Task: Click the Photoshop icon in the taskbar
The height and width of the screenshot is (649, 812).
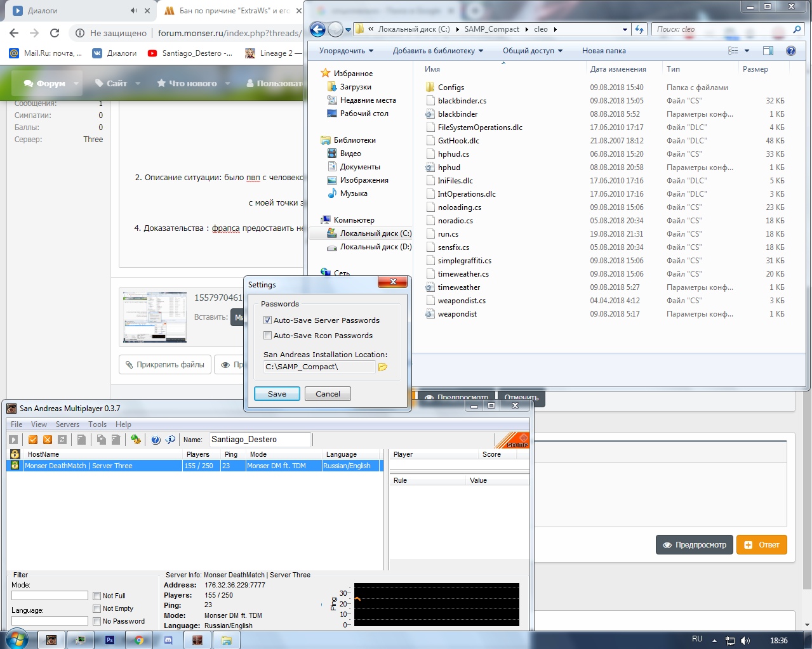Action: (110, 640)
